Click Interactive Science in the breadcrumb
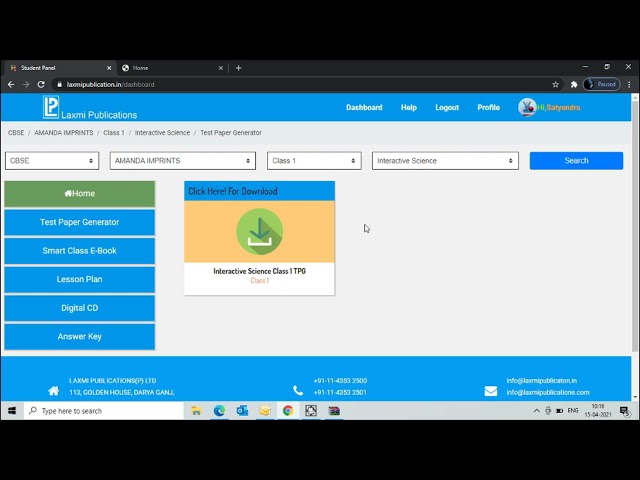640x480 pixels. (x=162, y=133)
